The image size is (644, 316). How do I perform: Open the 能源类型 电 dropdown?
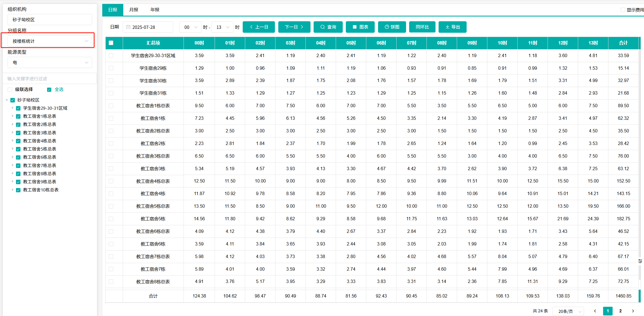point(50,62)
